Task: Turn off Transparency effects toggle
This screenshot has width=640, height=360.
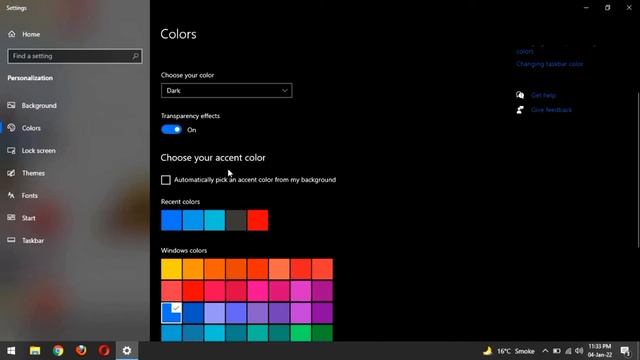Action: (171, 130)
